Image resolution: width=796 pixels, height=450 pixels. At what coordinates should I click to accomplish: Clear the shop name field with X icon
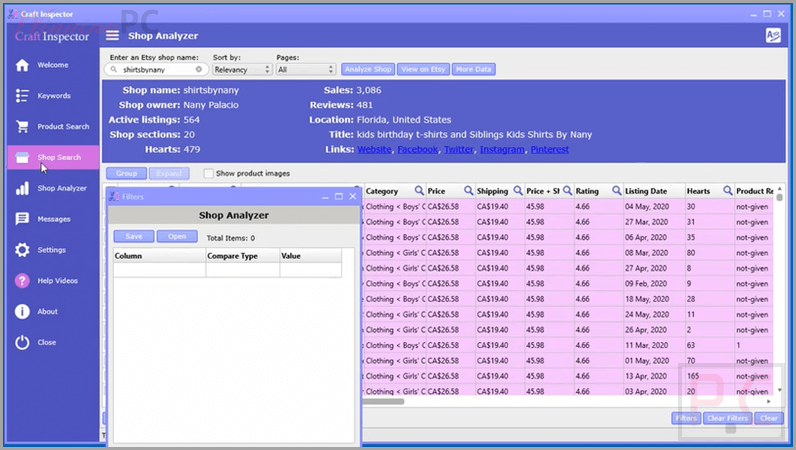pos(198,69)
